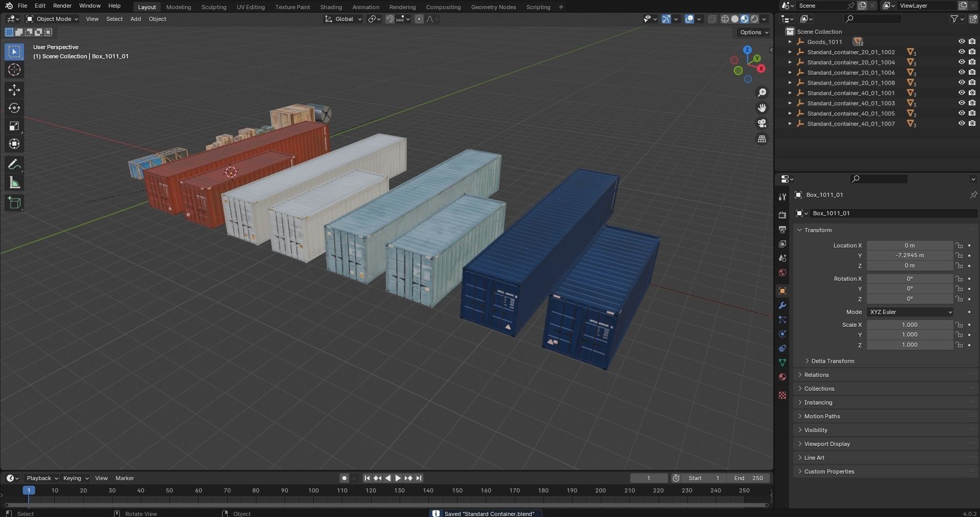Activate the Move tool
The image size is (980, 517).
(x=14, y=90)
